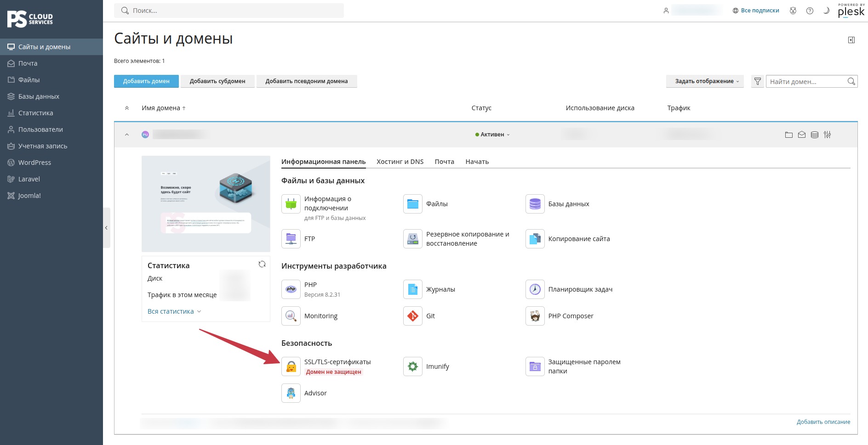Switch to the Information panel tab
Image resolution: width=868 pixels, height=445 pixels.
(x=323, y=162)
